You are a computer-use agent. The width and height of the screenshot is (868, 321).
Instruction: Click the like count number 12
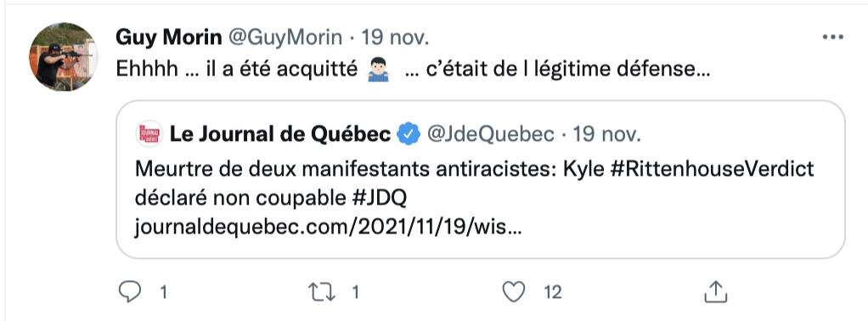(552, 292)
